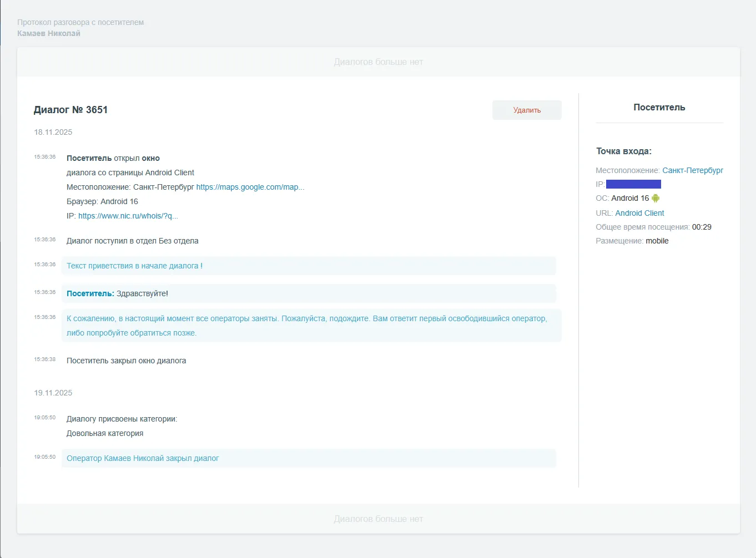The height and width of the screenshot is (558, 756).
Task: Click the "Точка входа:" section title
Action: point(623,151)
